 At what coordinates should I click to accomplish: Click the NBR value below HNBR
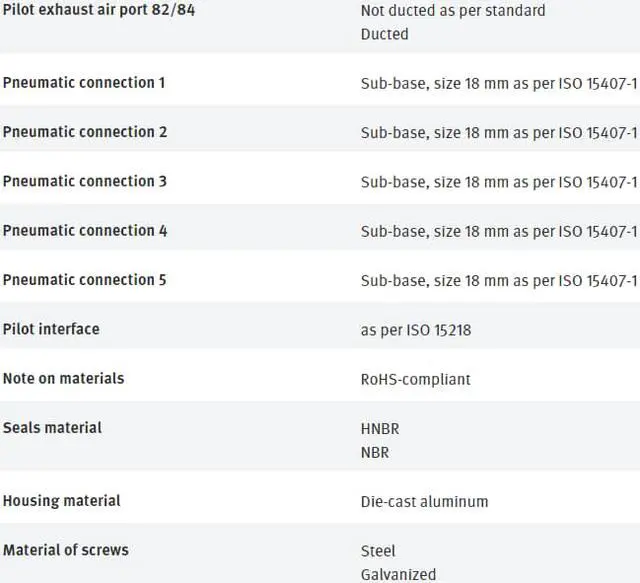(375, 452)
